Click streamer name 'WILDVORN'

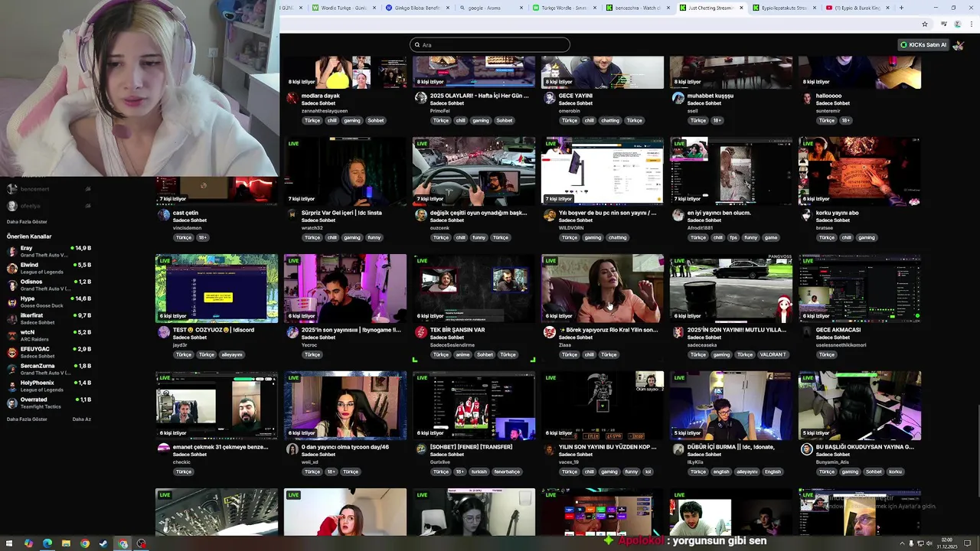point(571,228)
